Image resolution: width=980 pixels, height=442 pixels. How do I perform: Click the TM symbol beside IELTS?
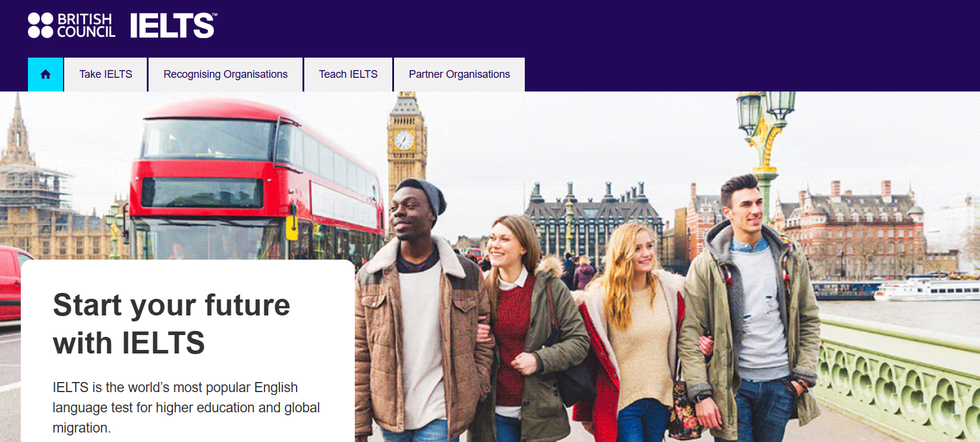pos(215,15)
